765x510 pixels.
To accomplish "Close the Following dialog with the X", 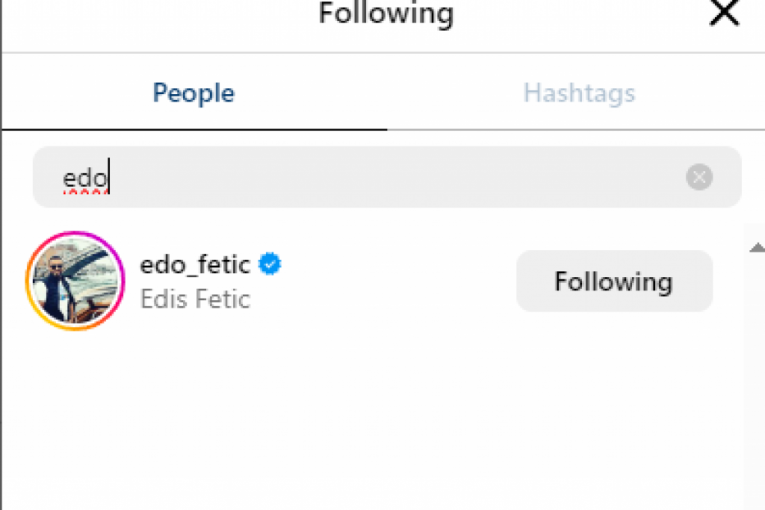I will [723, 13].
